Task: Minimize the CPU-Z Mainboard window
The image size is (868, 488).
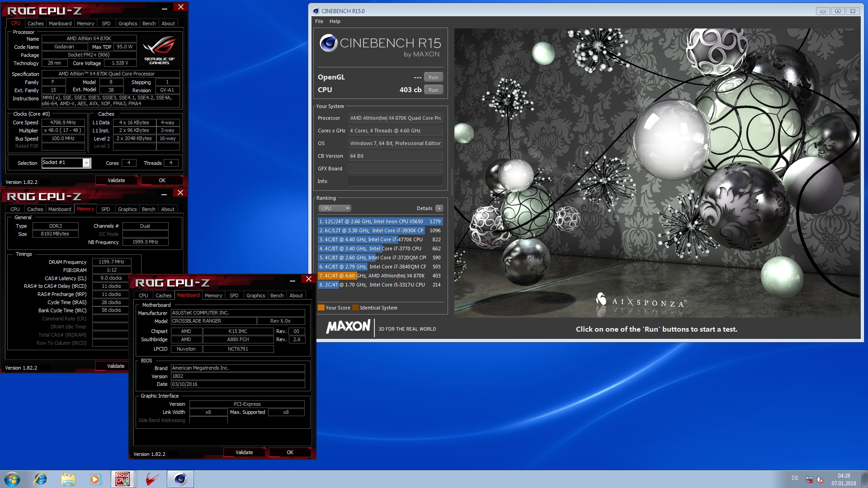Action: coord(292,281)
